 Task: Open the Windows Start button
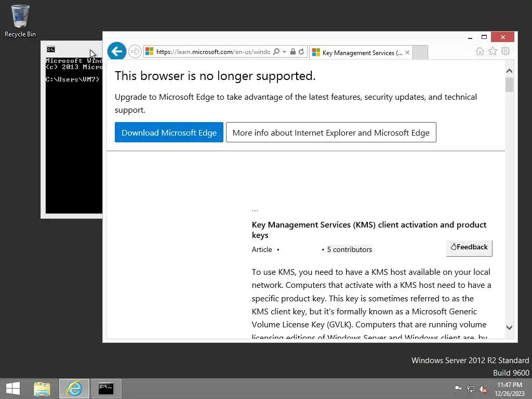(x=13, y=389)
